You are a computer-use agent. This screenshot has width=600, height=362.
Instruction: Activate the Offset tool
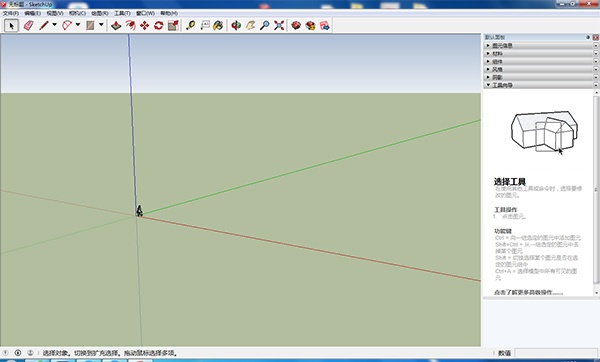click(x=130, y=26)
